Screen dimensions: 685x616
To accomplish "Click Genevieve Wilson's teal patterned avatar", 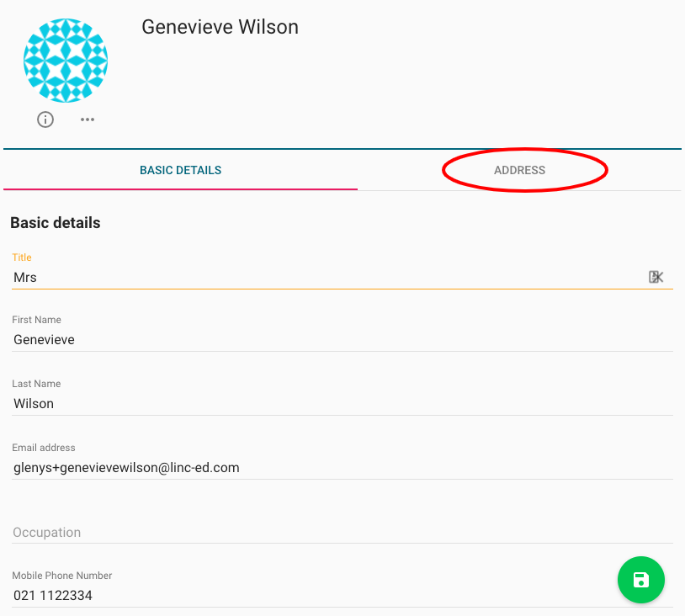I will [66, 61].
